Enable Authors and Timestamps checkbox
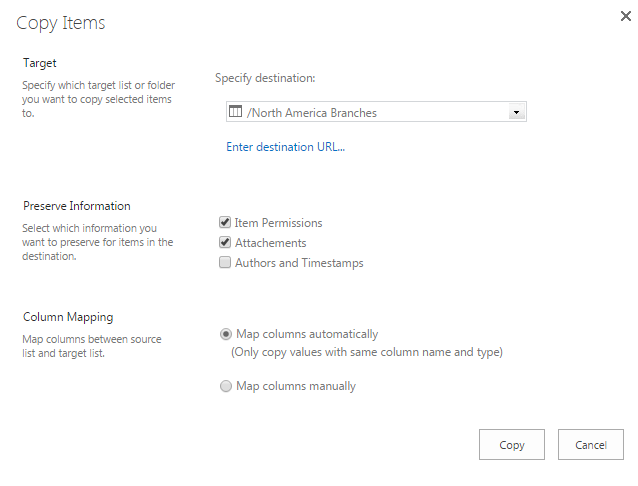638x486 pixels. (x=225, y=262)
